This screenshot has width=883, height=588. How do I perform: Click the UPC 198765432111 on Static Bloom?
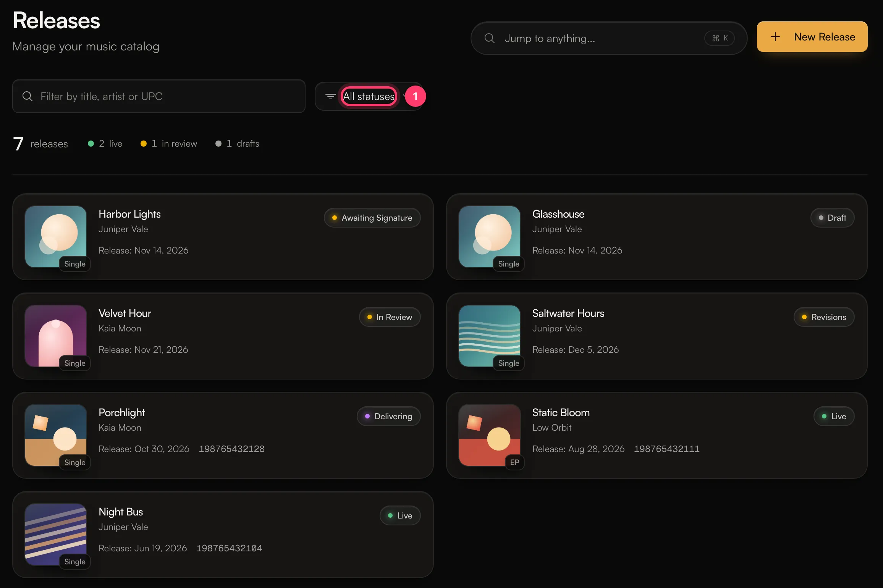667,449
